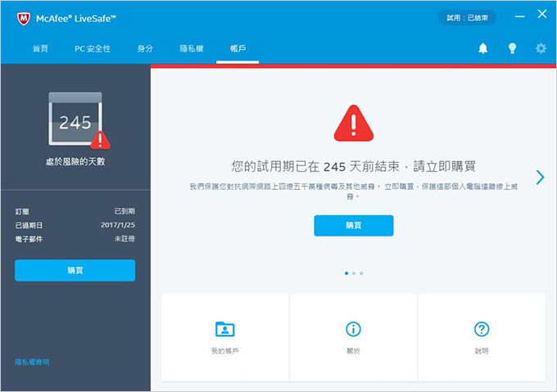Go to the next slide with right chevron

[x=540, y=177]
